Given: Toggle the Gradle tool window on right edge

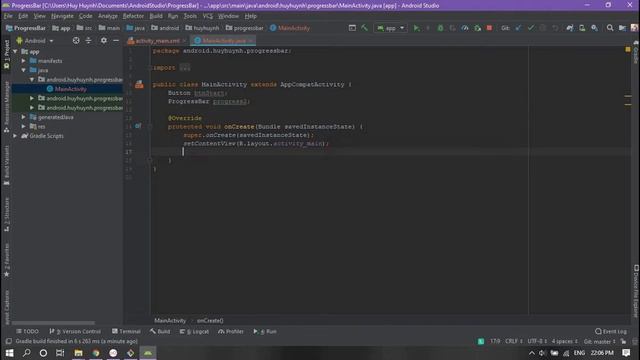Looking at the screenshot, I should pyautogui.click(x=636, y=52).
